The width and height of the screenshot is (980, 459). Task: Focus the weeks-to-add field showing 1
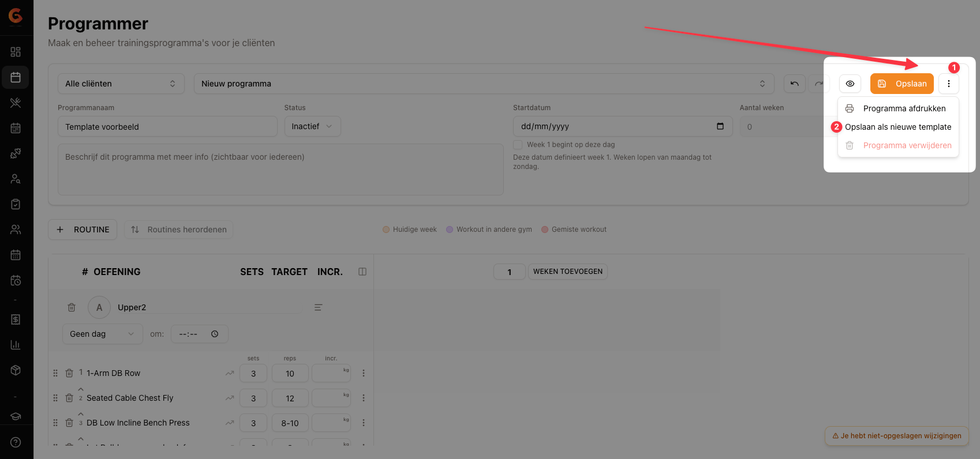(x=510, y=272)
